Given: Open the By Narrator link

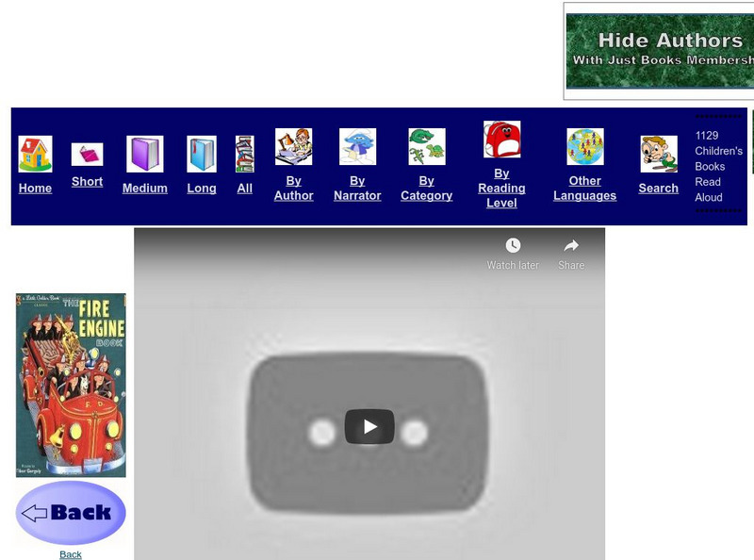Looking at the screenshot, I should (358, 189).
